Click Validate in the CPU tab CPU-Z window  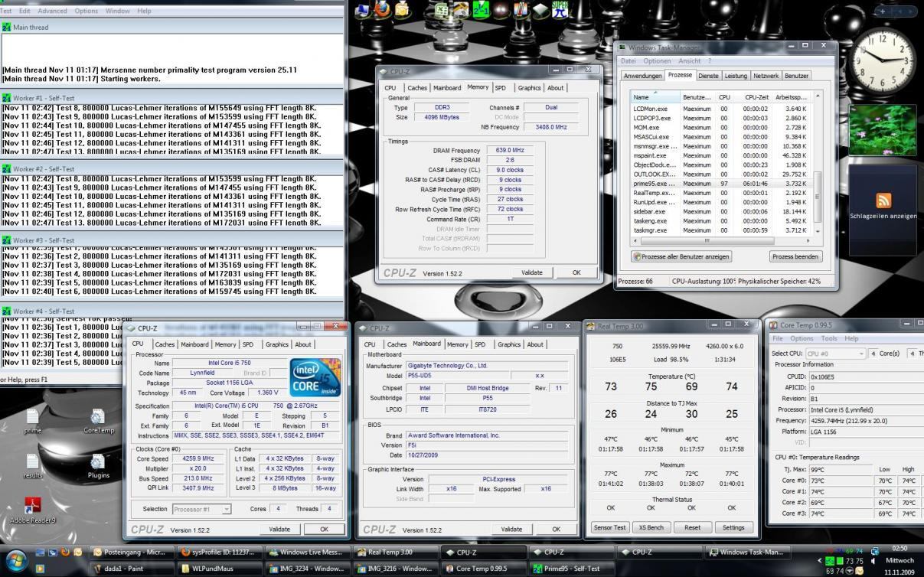tap(279, 529)
